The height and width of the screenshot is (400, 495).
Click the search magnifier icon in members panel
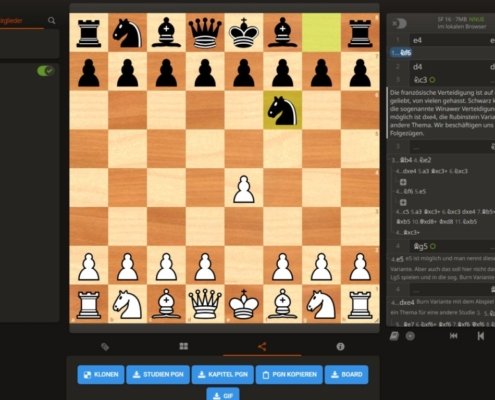tap(51, 21)
